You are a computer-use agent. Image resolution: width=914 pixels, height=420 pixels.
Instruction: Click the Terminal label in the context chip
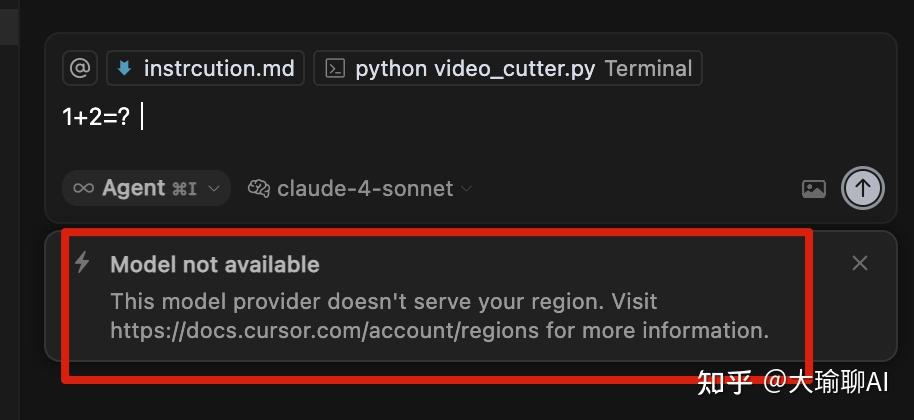[648, 68]
